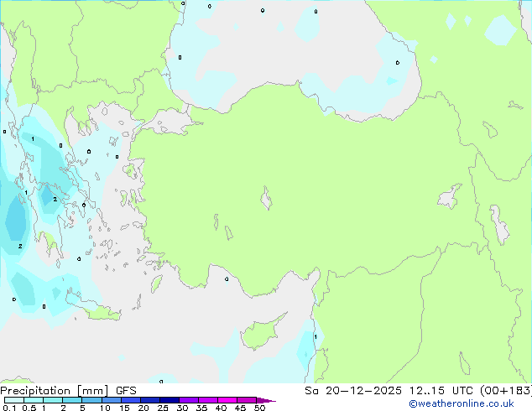The height and width of the screenshot is (411, 532).
Task: Click the '15' legend scale label
Action: 124,408
